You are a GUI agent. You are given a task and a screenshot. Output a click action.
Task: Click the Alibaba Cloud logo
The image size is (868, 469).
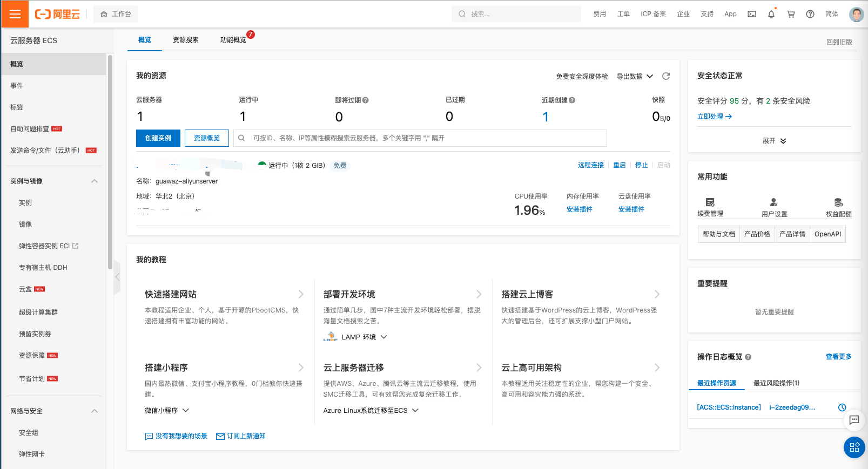57,14
